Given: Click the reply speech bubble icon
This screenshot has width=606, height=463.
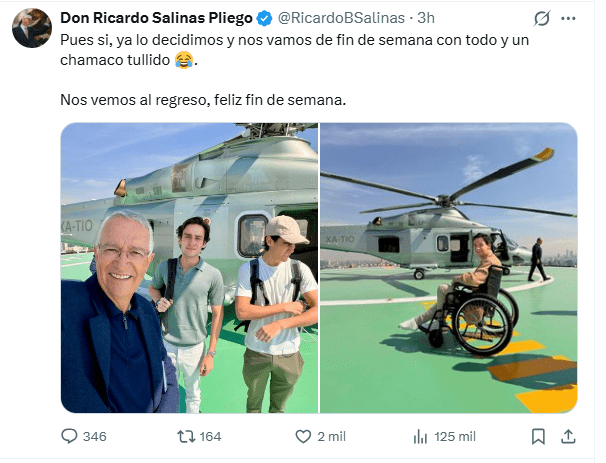Looking at the screenshot, I should pyautogui.click(x=69, y=436).
